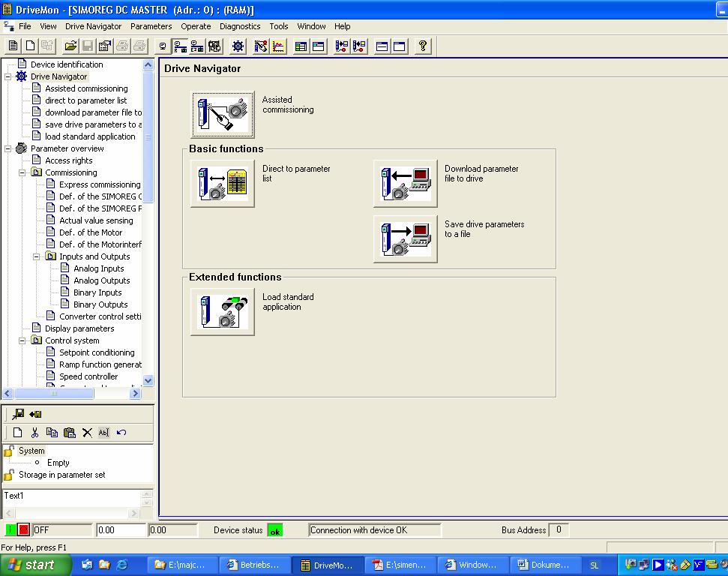728x576 pixels.
Task: Click the new page icon in lower panel
Action: [x=18, y=433]
